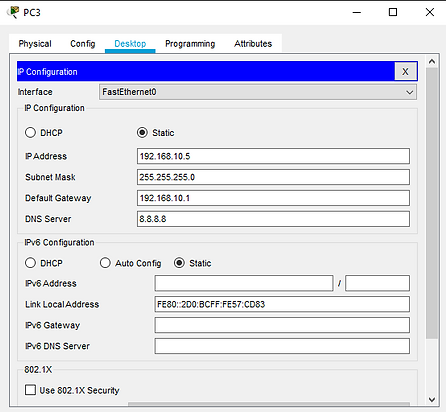Open the Config tab
Screen dimensions: 446x412
[83, 44]
